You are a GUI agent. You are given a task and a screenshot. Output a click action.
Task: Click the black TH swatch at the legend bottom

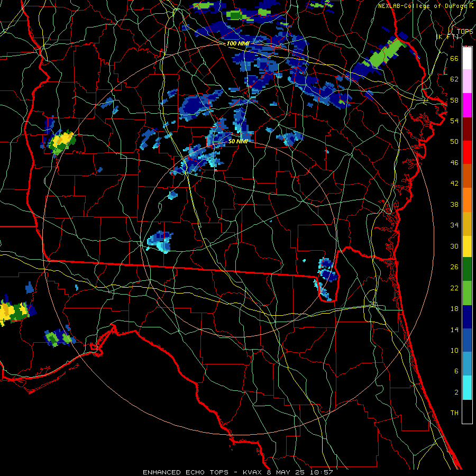tap(467, 411)
